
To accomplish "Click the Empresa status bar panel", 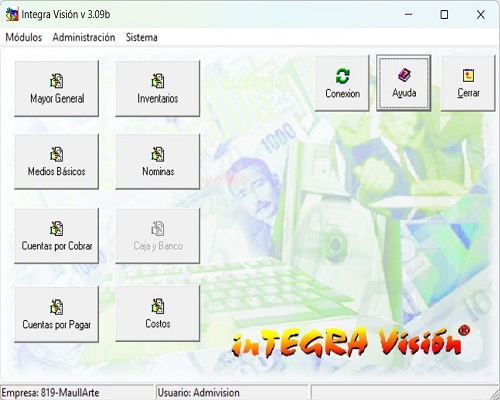I will point(77,392).
